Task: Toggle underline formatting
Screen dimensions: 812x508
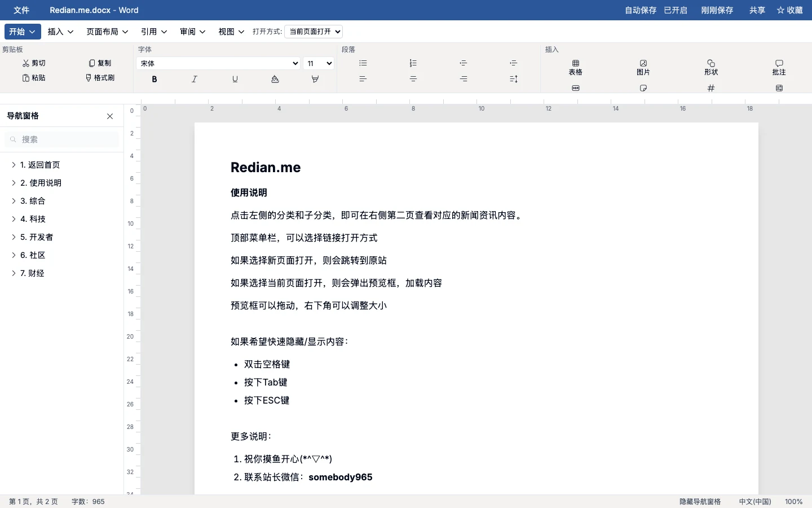Action: pyautogui.click(x=235, y=79)
